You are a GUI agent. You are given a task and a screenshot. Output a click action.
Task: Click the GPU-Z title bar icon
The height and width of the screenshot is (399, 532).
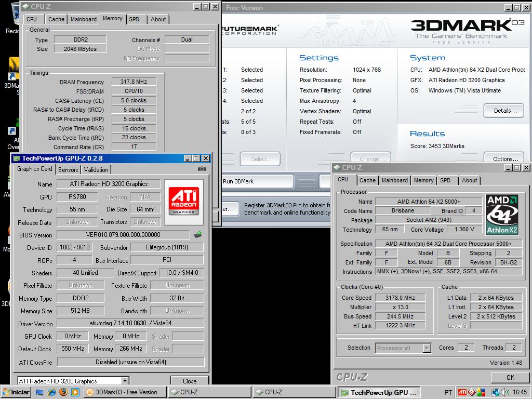16,158
